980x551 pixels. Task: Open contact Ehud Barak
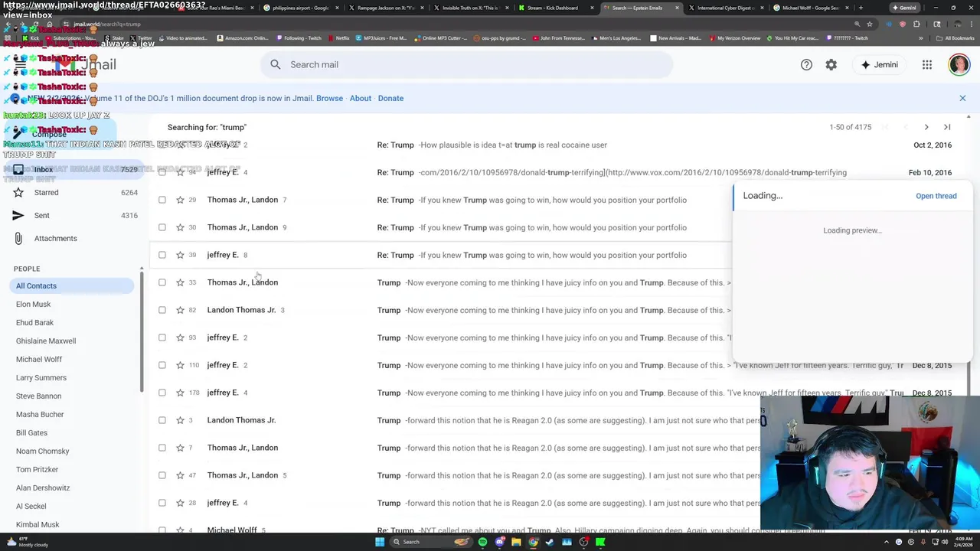coord(34,323)
